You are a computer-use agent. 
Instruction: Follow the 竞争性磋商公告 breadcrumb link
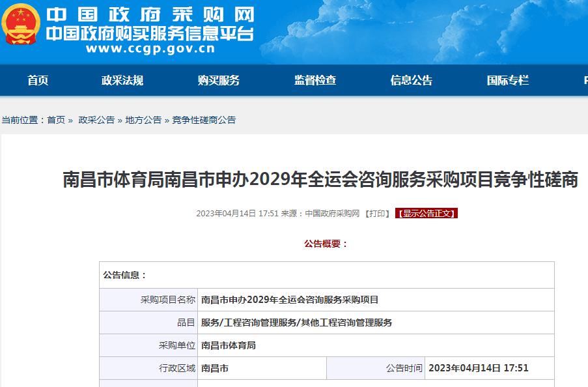coord(204,120)
